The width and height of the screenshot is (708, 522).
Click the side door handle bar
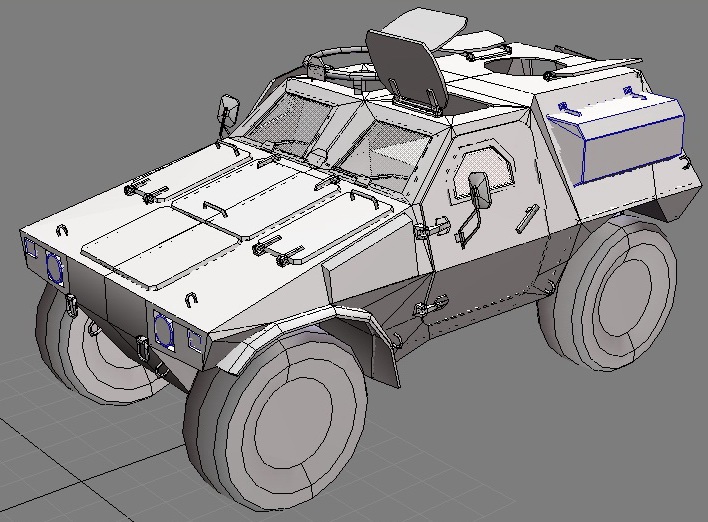[x=527, y=218]
